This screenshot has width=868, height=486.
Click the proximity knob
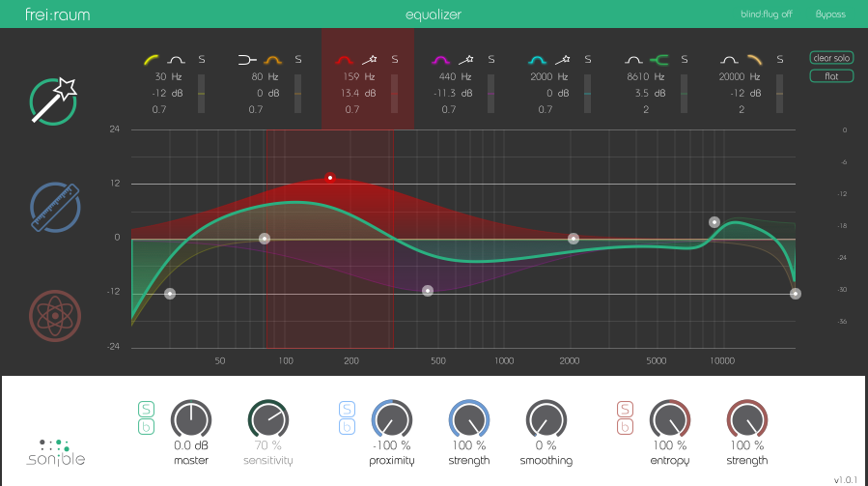click(392, 419)
